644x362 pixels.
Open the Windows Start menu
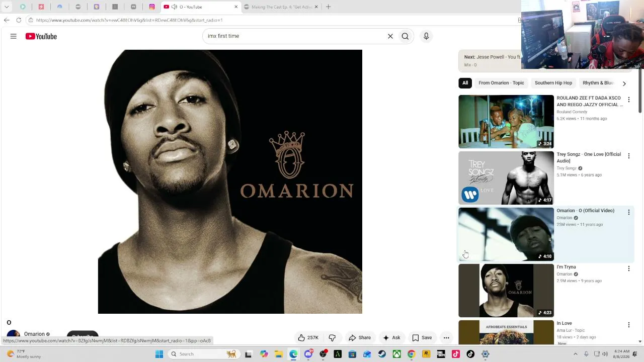159,354
